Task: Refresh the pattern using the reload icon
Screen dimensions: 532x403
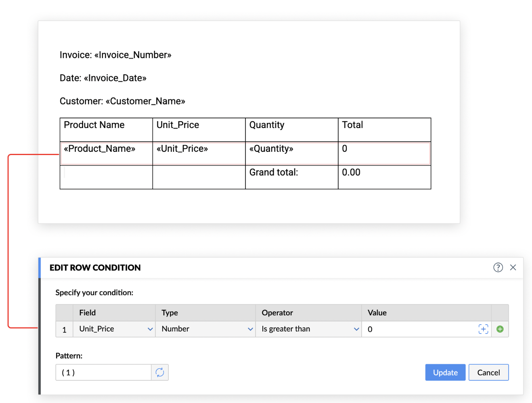Action: [x=160, y=372]
